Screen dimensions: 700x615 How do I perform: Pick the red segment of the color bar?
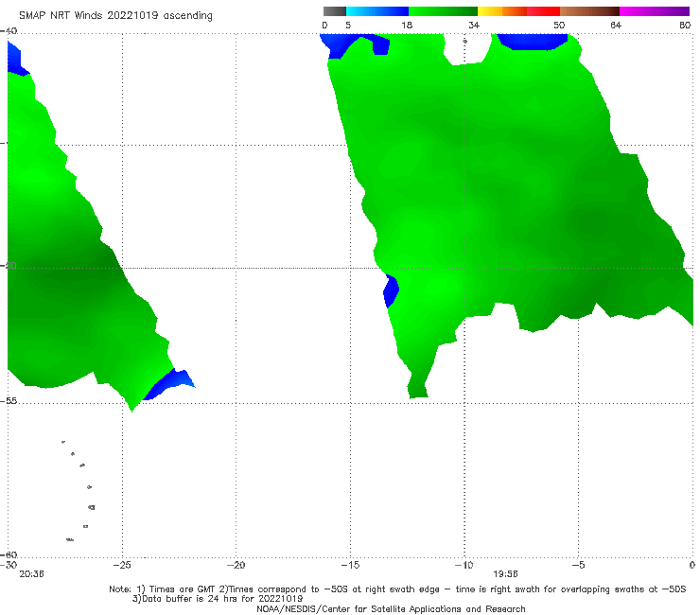(543, 11)
